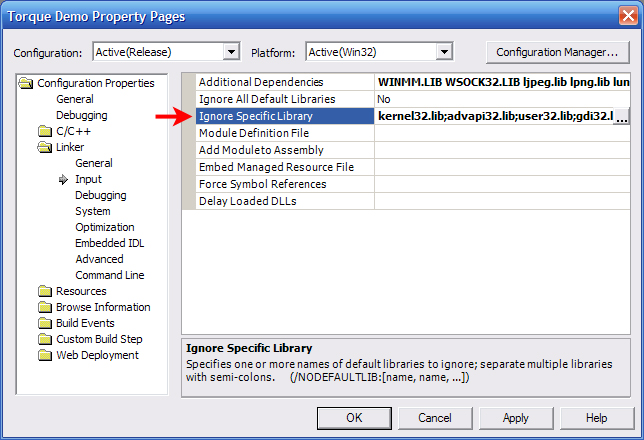Image resolution: width=644 pixels, height=440 pixels.
Task: Click the Custom Build Step folder icon
Action: pos(45,339)
